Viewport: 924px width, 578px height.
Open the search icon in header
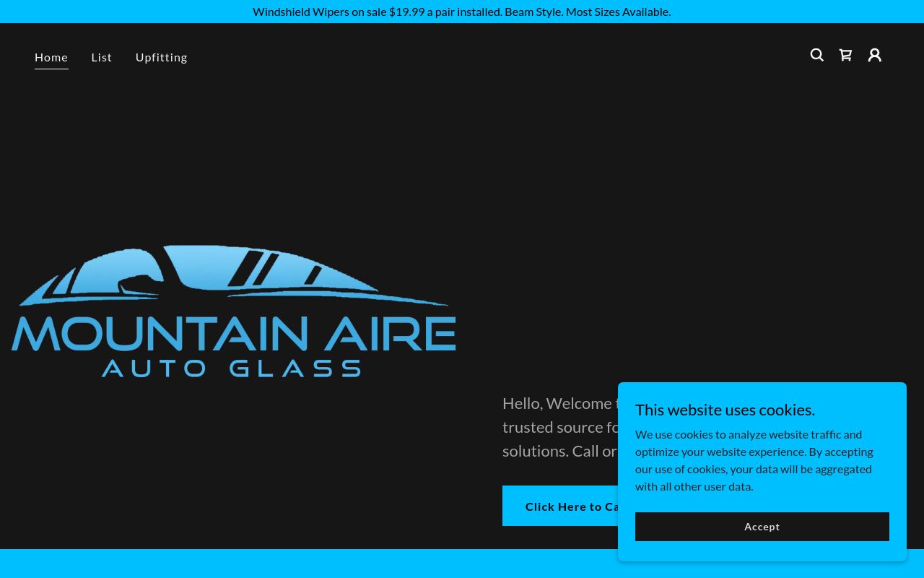pyautogui.click(x=816, y=55)
